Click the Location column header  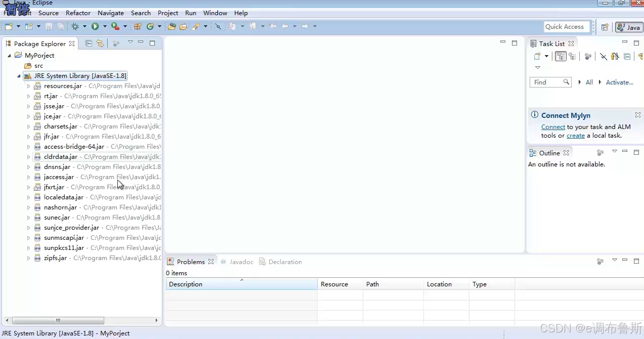pos(446,284)
